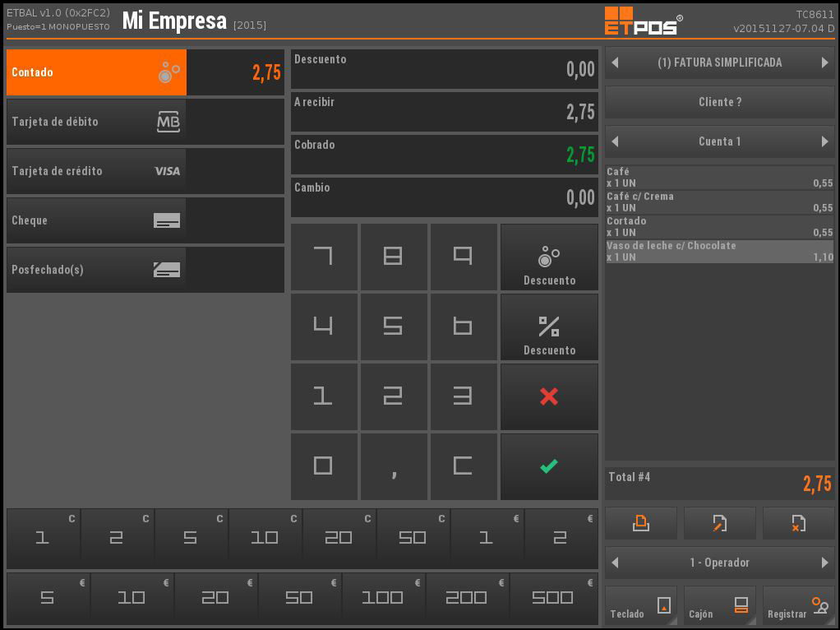Choose Tarjeta de débito payment

pyautogui.click(x=96, y=122)
